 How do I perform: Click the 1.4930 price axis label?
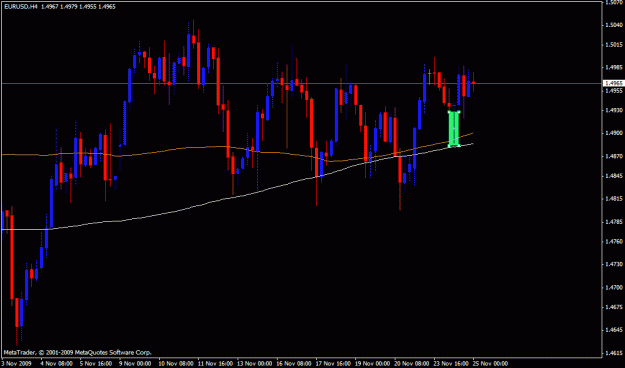click(613, 110)
